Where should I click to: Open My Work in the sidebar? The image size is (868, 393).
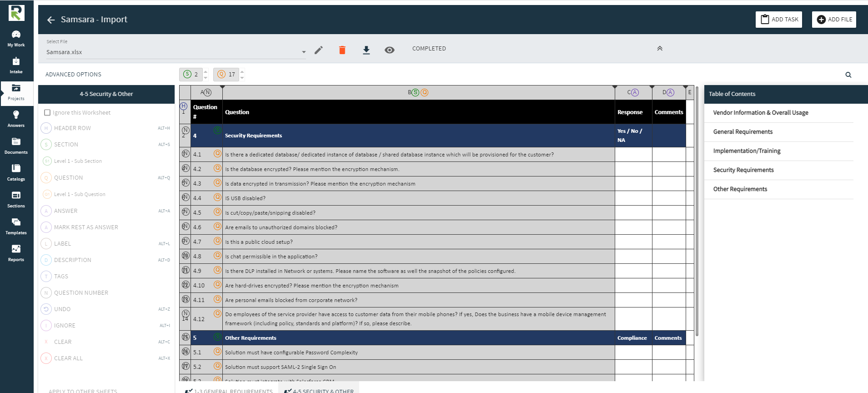(16, 39)
